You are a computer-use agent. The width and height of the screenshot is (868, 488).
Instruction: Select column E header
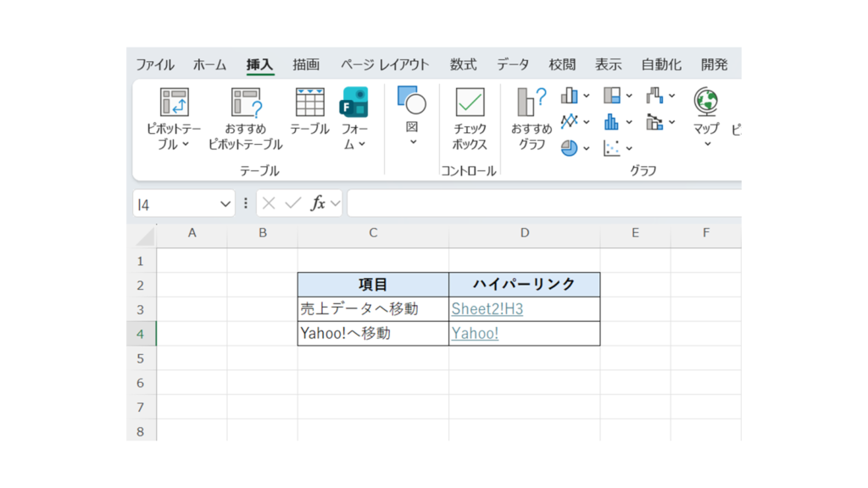(x=635, y=233)
